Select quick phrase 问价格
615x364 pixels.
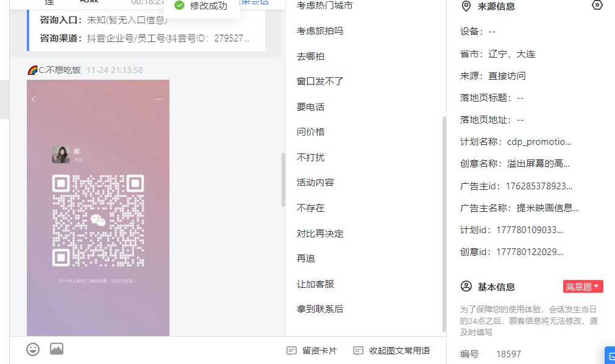click(x=311, y=132)
